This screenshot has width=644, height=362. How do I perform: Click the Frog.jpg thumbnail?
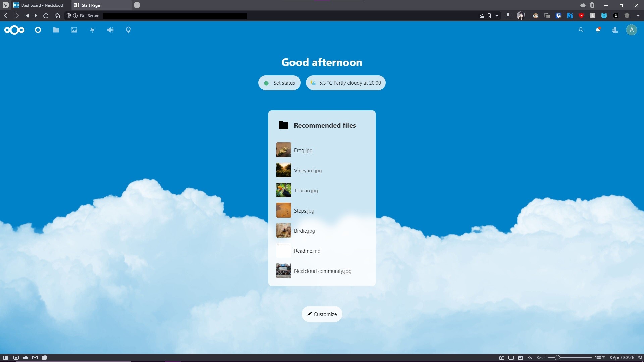click(x=284, y=150)
